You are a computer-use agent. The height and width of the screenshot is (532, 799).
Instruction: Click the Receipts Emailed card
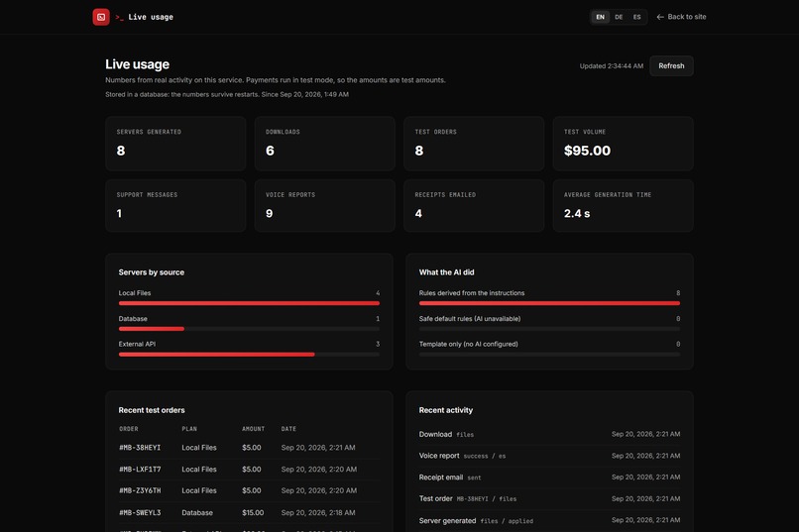[474, 205]
